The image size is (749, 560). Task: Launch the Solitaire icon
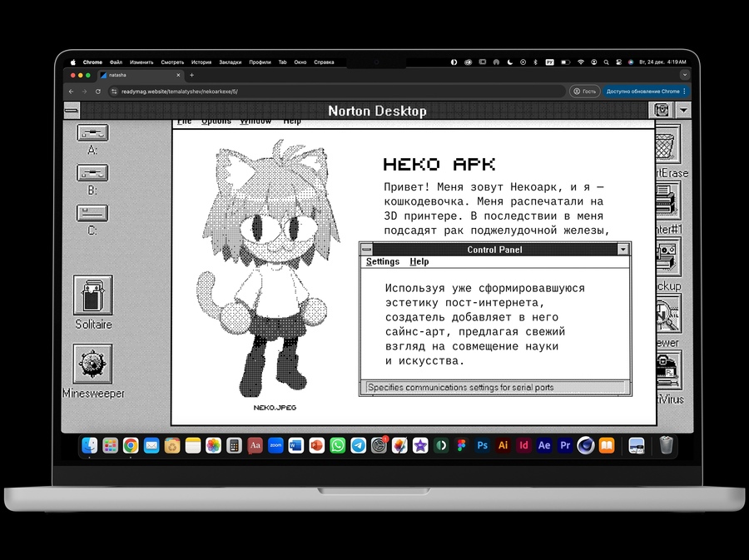(92, 295)
